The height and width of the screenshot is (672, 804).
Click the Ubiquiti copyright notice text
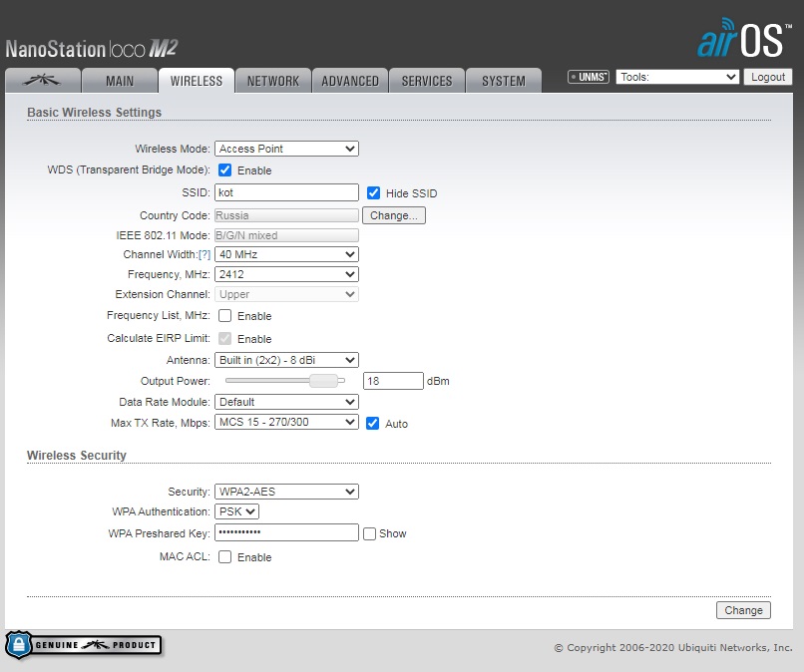point(673,647)
